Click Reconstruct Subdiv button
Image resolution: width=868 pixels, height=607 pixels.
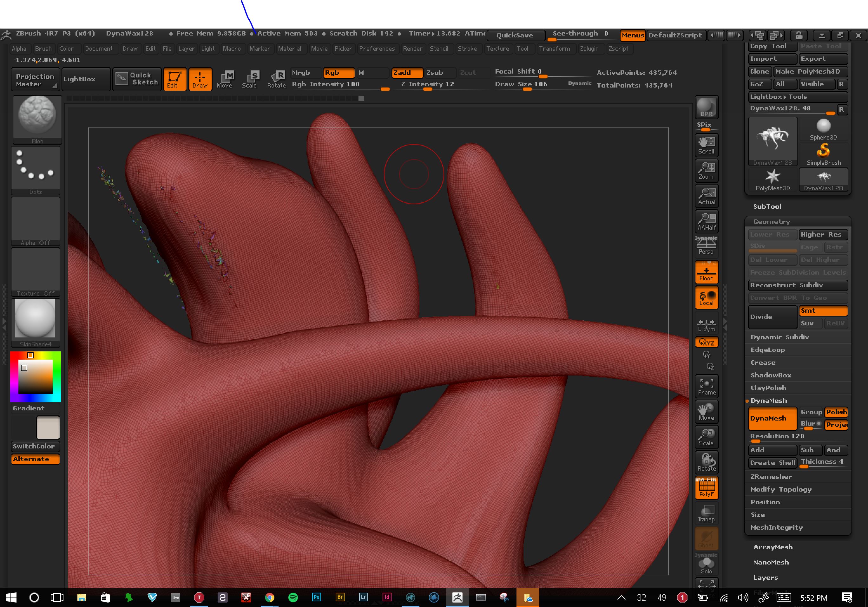tap(798, 285)
